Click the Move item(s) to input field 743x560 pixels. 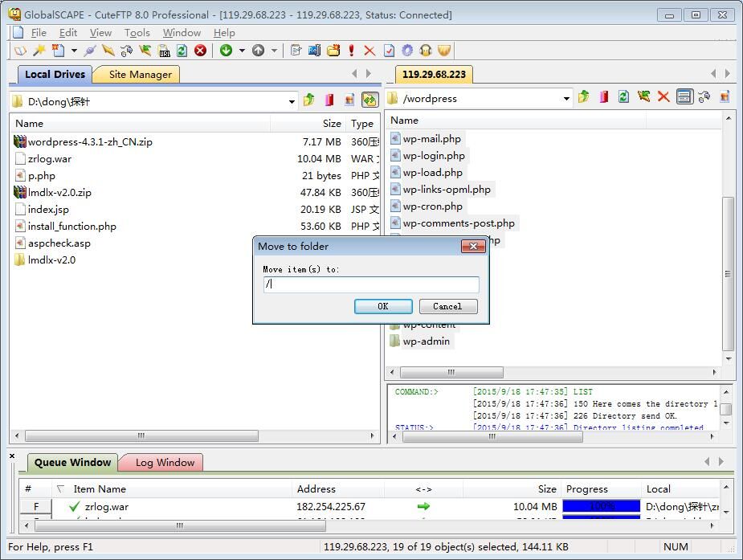(x=371, y=284)
